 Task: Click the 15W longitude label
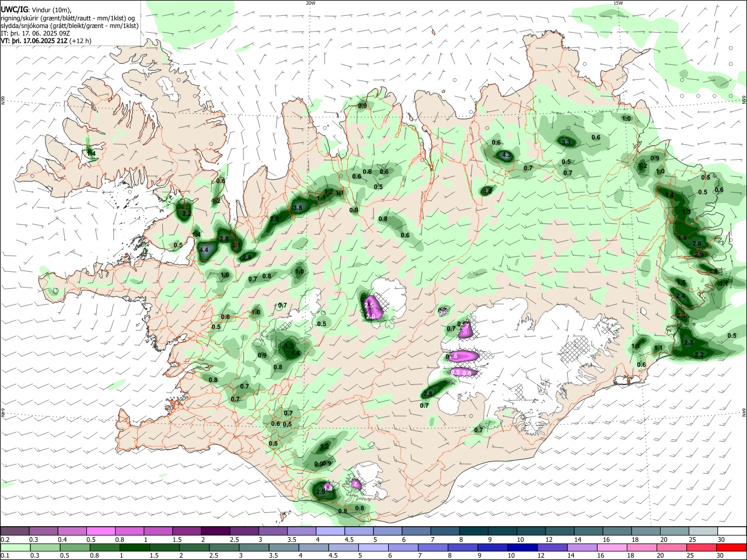617,3
